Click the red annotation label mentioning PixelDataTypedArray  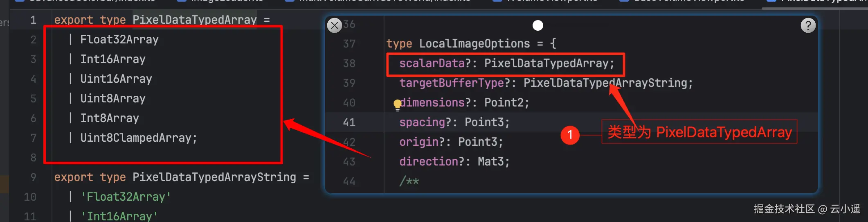pyautogui.click(x=699, y=132)
